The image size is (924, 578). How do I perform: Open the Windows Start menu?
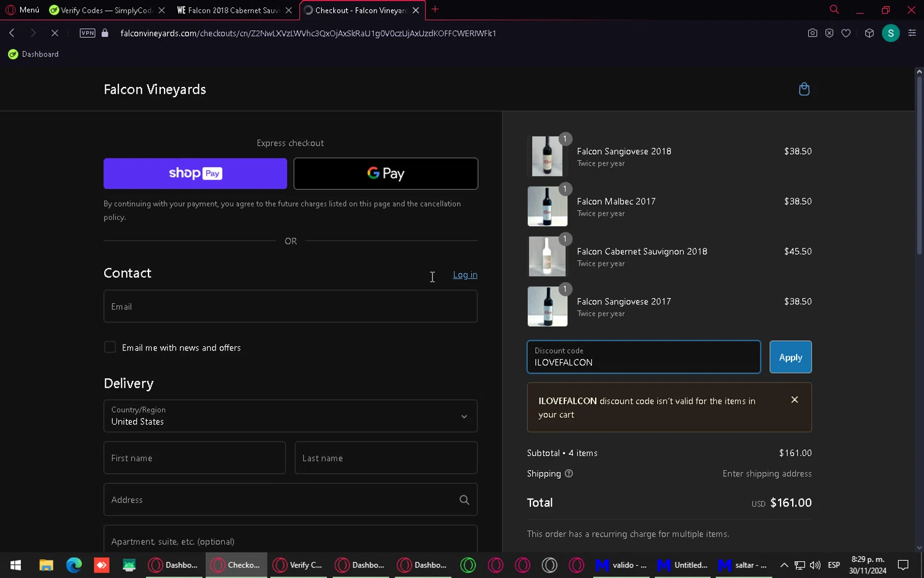point(16,565)
